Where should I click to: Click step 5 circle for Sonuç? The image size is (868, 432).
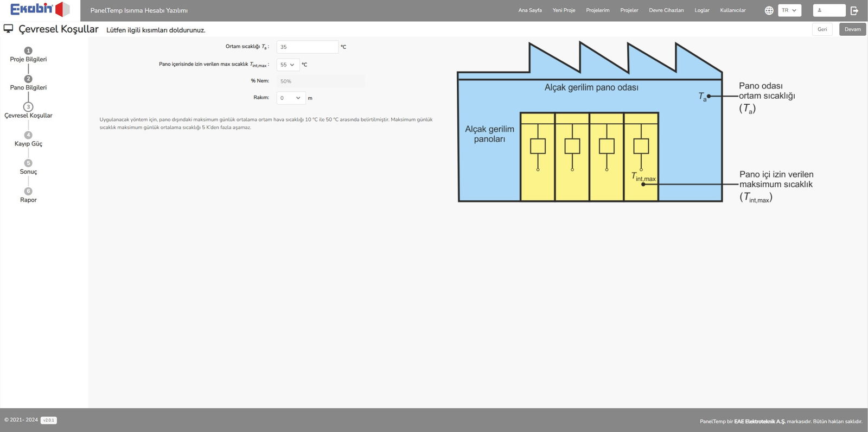click(28, 163)
